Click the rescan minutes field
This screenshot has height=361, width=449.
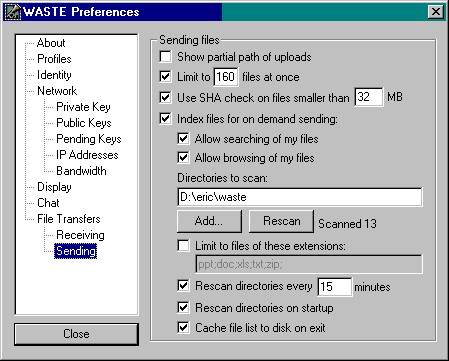tap(335, 287)
